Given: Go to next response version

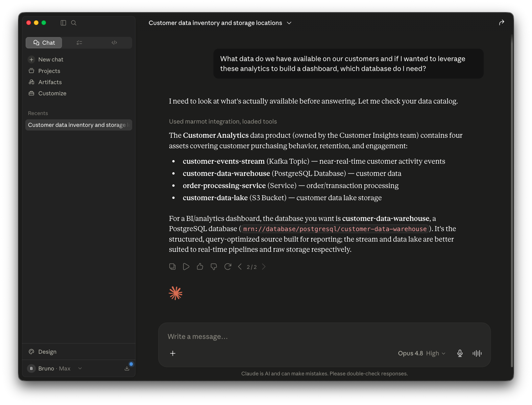Looking at the screenshot, I should click(x=264, y=267).
